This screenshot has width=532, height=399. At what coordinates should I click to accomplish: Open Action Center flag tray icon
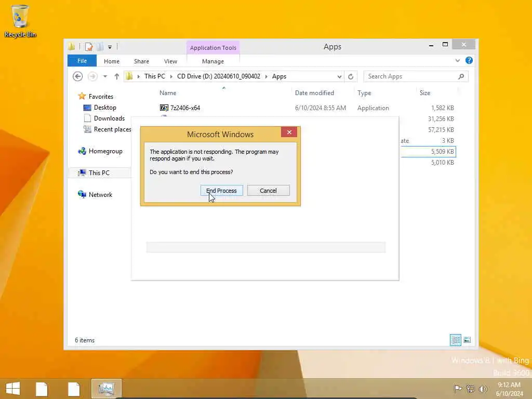(x=457, y=389)
